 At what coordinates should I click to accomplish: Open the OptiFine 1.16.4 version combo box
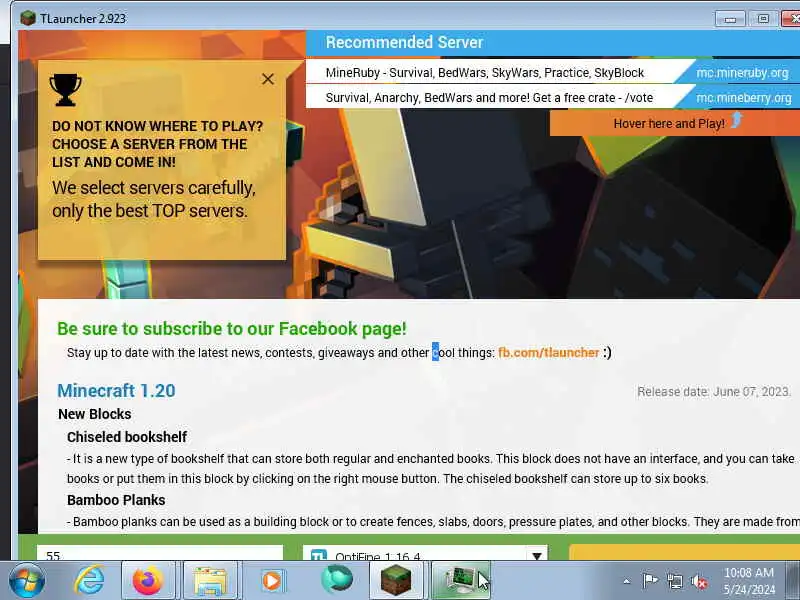425,553
